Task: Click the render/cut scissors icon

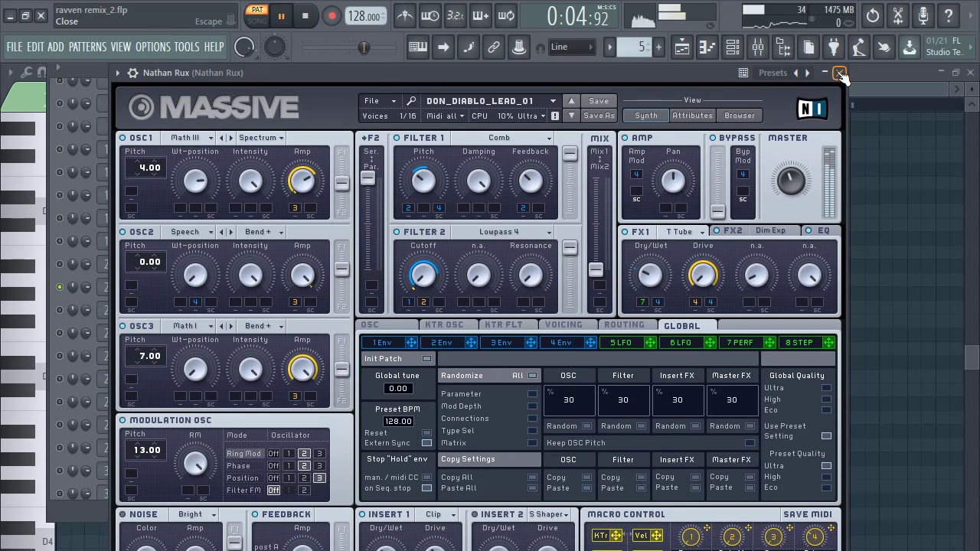Action: click(898, 15)
